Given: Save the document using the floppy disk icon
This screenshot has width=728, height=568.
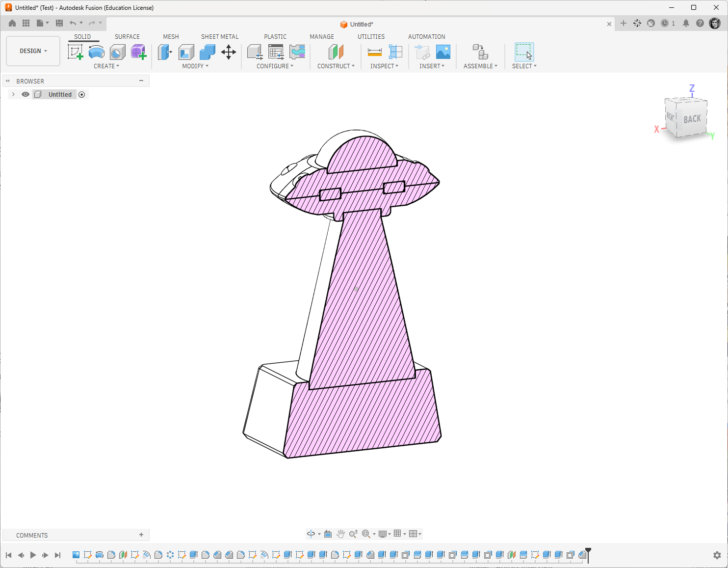Looking at the screenshot, I should [59, 23].
